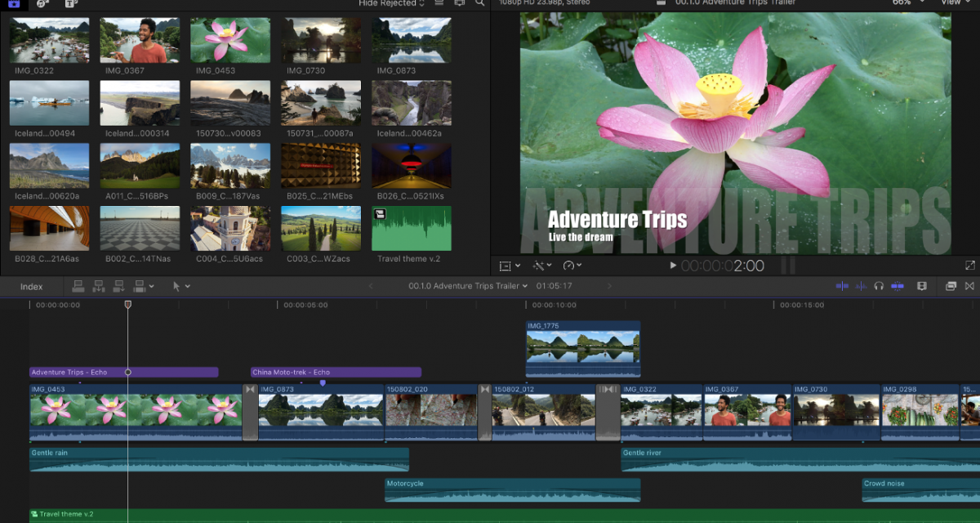Open clip appearance settings in the timeline
Image resolution: width=980 pixels, height=523 pixels.
[x=922, y=286]
